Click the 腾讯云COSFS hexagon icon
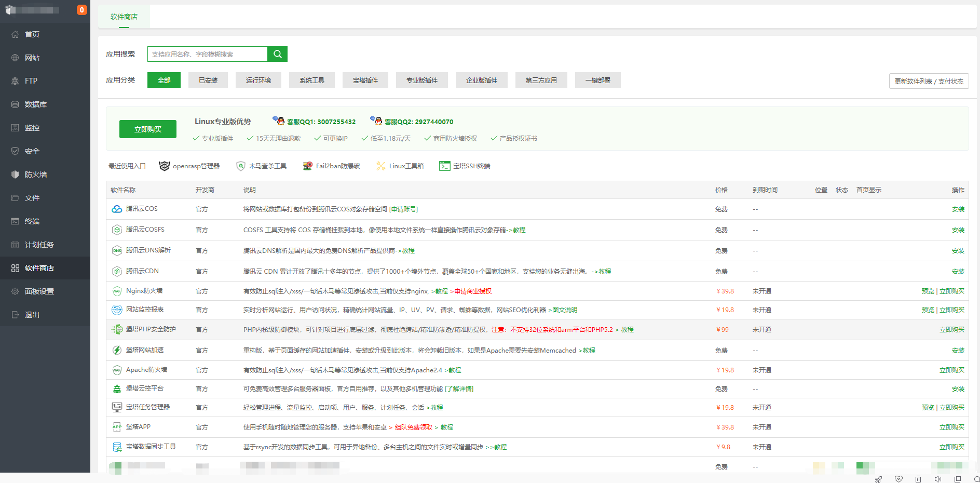Screen dimensions: 980x483 117,230
